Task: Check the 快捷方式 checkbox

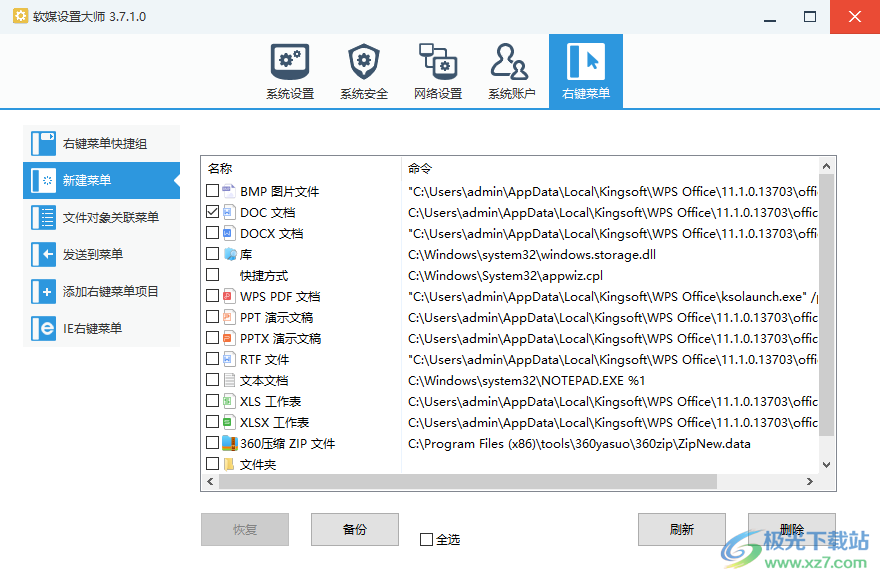Action: [x=212, y=275]
